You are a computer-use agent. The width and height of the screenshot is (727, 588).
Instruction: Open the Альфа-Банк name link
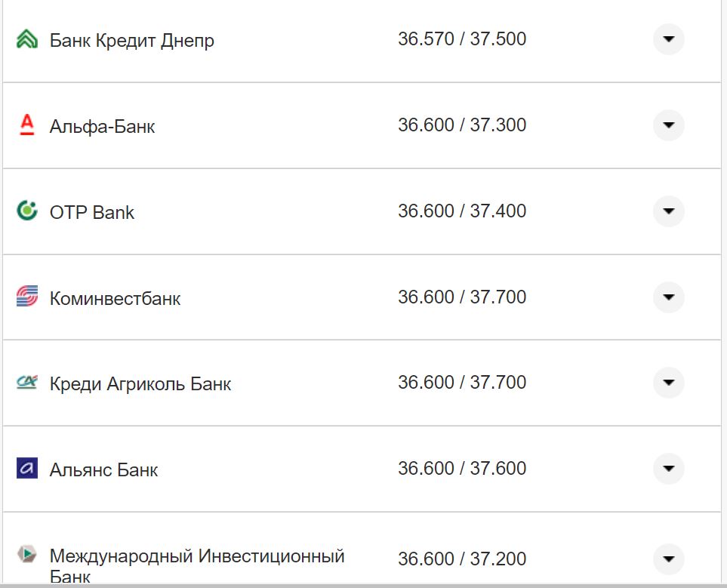click(x=101, y=126)
